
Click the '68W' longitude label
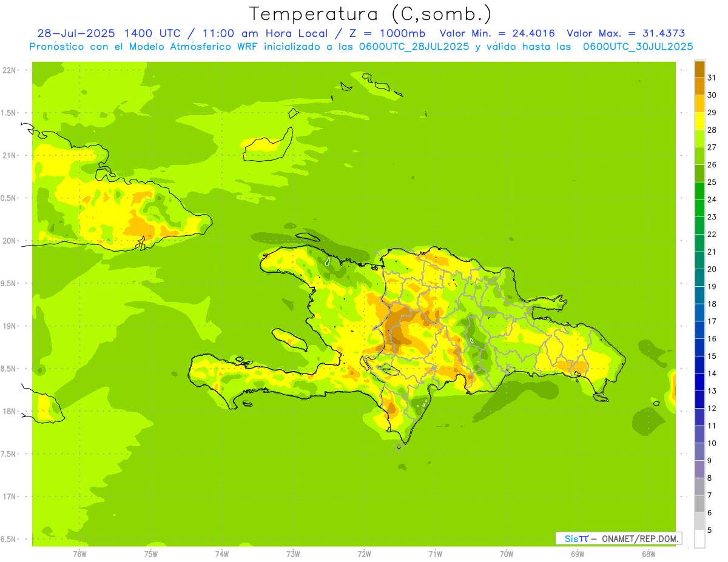(649, 554)
